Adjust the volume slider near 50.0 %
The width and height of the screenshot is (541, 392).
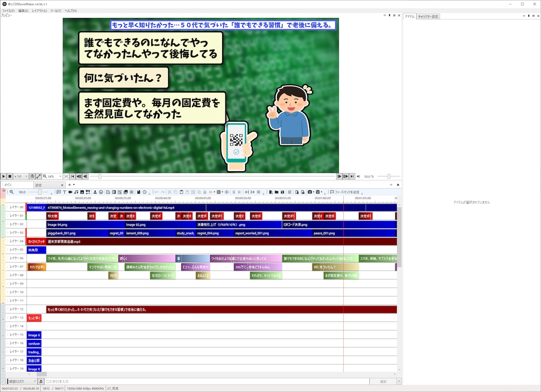click(x=389, y=176)
